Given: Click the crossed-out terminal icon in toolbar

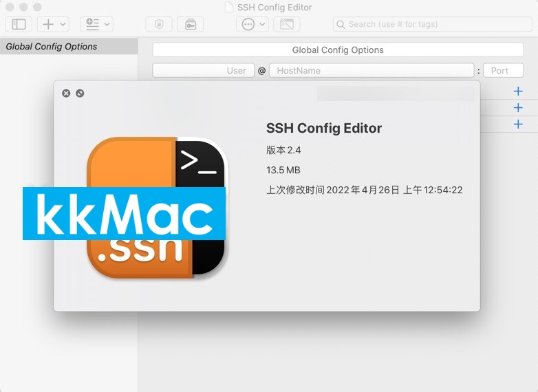Looking at the screenshot, I should 287,24.
